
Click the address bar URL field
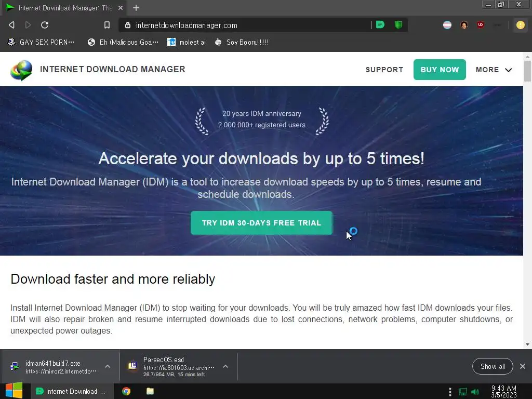click(251, 25)
